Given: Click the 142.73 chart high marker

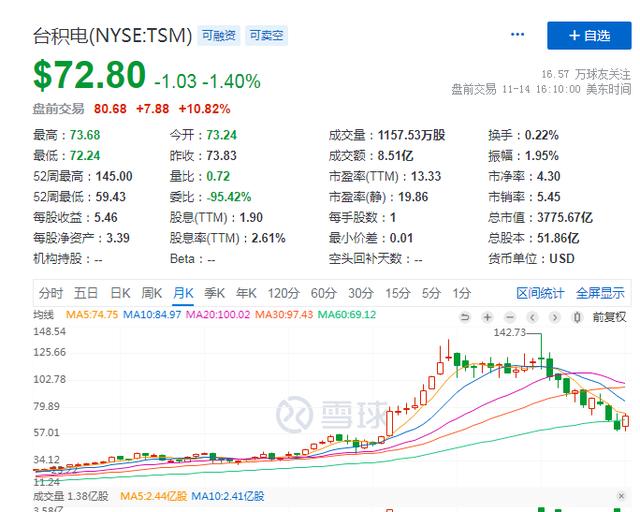Looking at the screenshot, I should coord(510,332).
